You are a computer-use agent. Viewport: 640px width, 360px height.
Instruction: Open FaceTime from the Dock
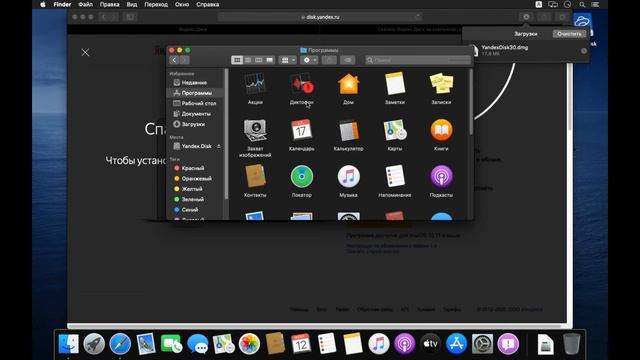171,344
